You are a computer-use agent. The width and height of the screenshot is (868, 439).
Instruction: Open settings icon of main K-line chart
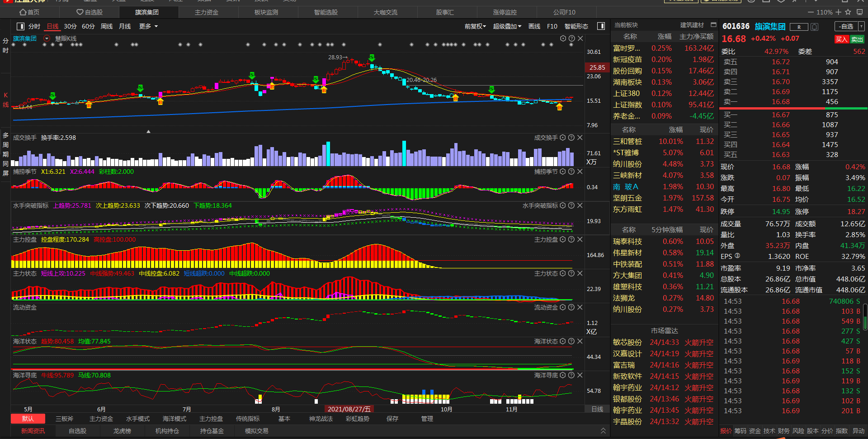click(563, 38)
